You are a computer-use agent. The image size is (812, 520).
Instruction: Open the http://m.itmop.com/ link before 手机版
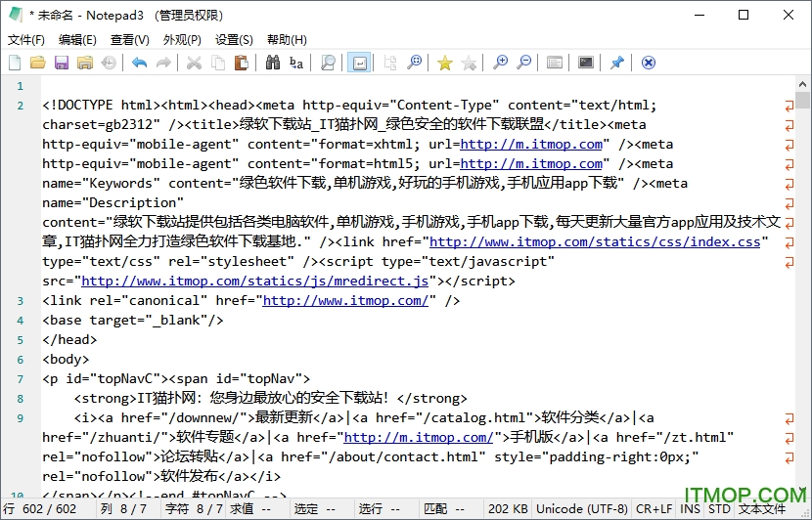coord(419,437)
